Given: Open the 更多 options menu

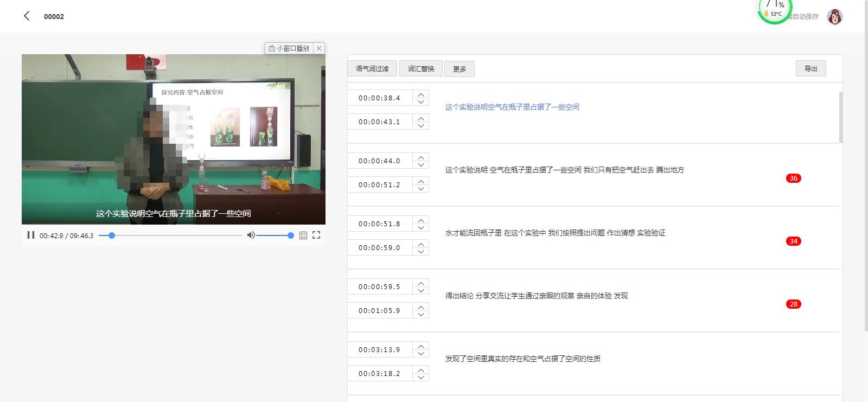Looking at the screenshot, I should (x=459, y=69).
